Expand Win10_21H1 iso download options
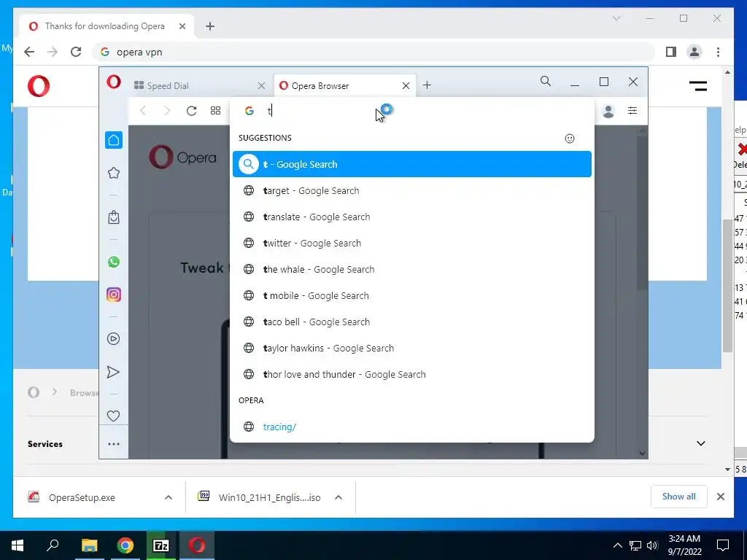This screenshot has height=560, width=747. (338, 497)
